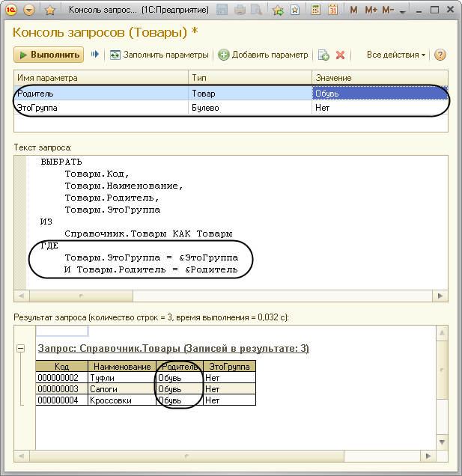Click the Тип column header
The height and width of the screenshot is (476, 462).
point(250,78)
